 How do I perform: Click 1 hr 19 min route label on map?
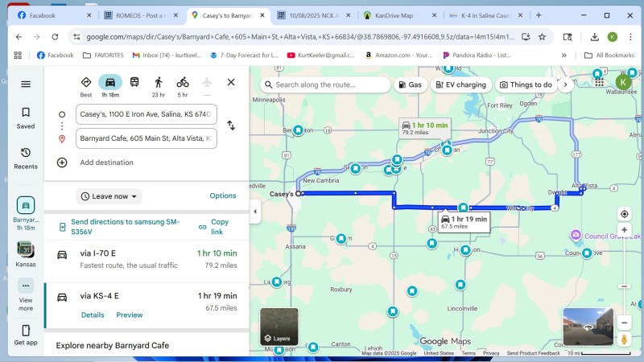464,222
